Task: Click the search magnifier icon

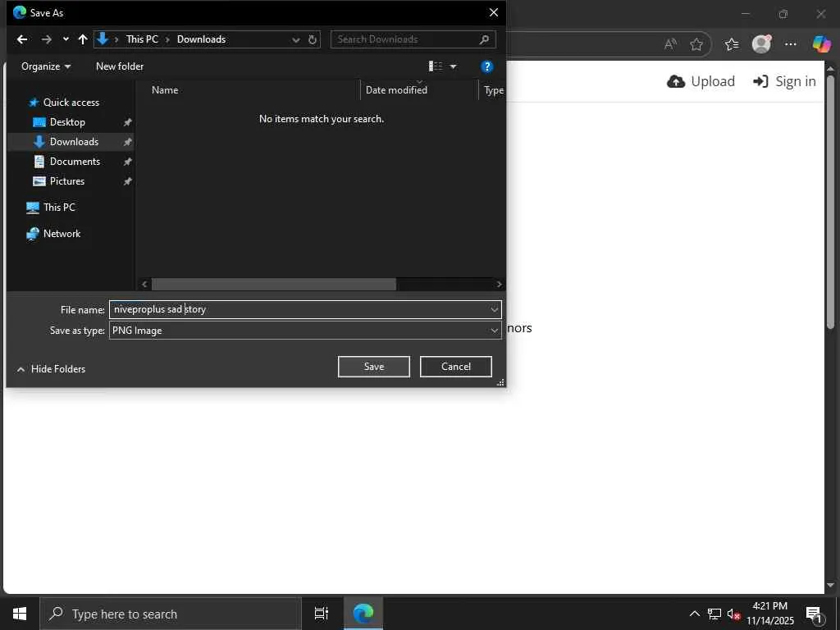Action: [x=484, y=39]
